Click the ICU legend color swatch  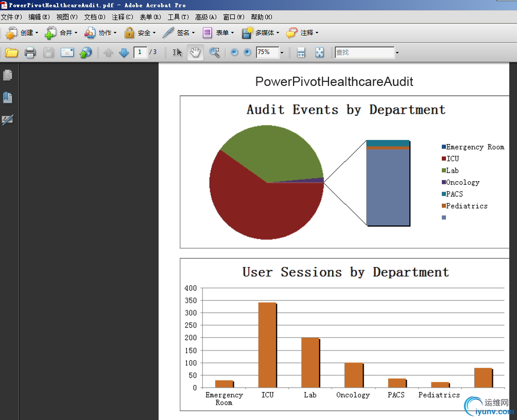pyautogui.click(x=443, y=159)
